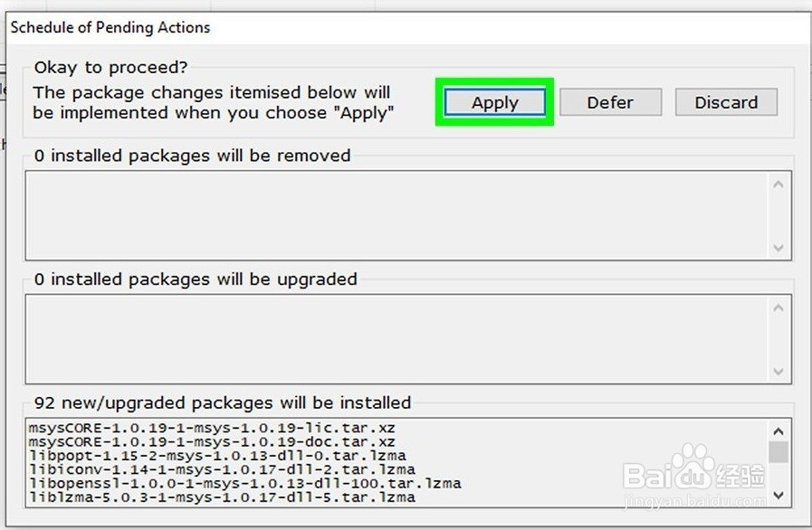The image size is (812, 530).
Task: Click up arrow in removed packages list
Action: pos(779,185)
